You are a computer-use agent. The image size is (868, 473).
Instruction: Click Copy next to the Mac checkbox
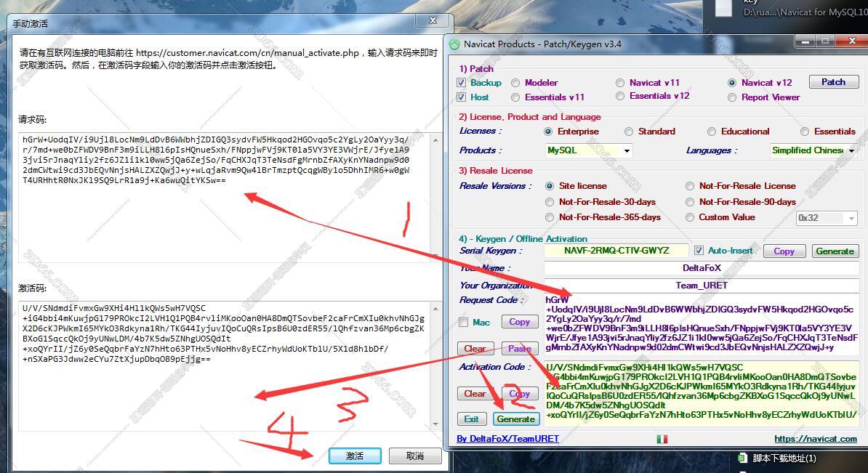pos(519,322)
